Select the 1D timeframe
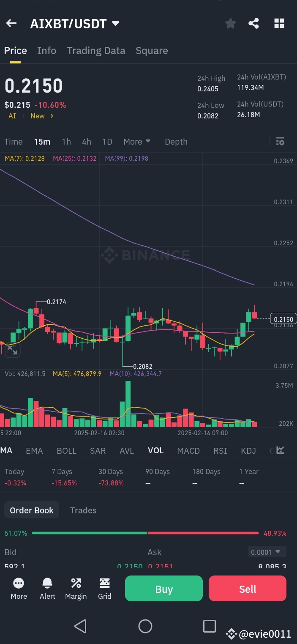The width and height of the screenshot is (297, 644). 107,141
